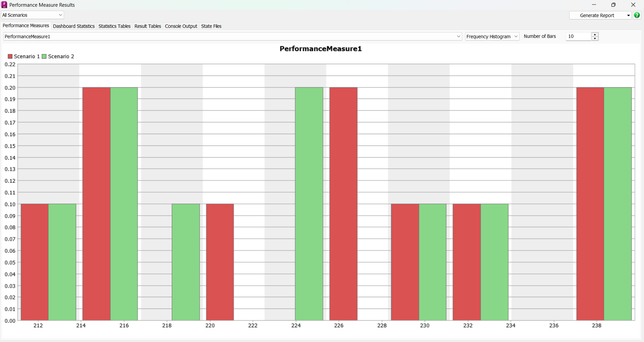Click the Number of Bars label
This screenshot has width=644, height=342.
click(540, 36)
